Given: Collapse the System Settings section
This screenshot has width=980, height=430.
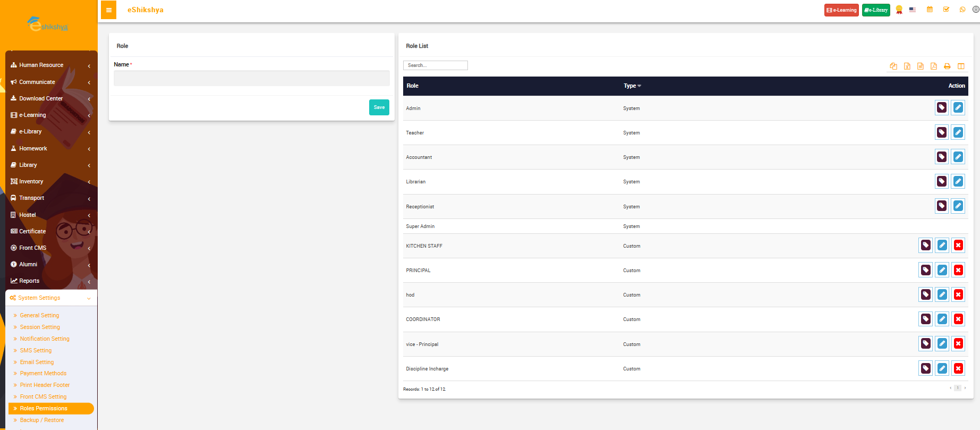Looking at the screenshot, I should [51, 298].
